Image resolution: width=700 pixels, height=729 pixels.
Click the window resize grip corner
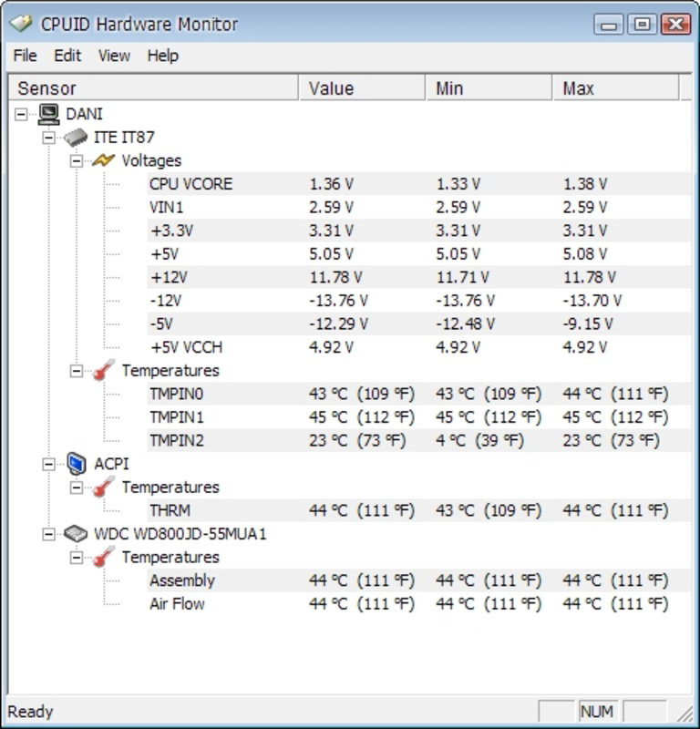tap(685, 714)
